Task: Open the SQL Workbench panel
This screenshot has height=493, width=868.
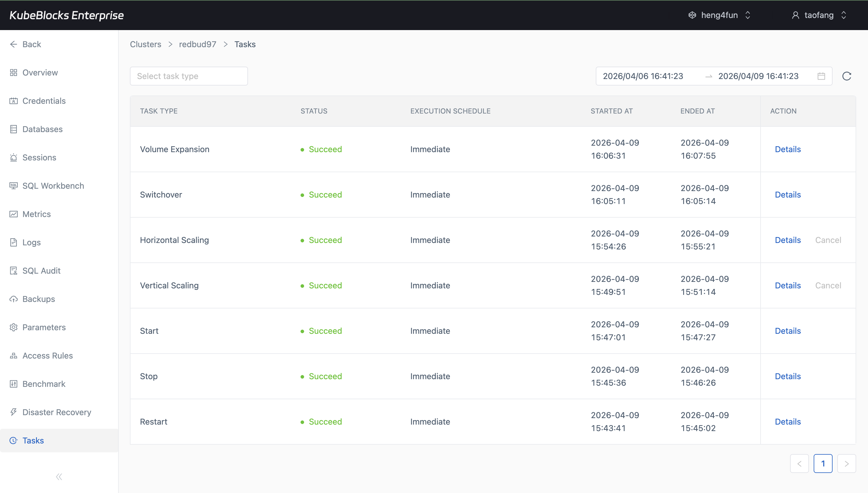Action: pos(53,185)
